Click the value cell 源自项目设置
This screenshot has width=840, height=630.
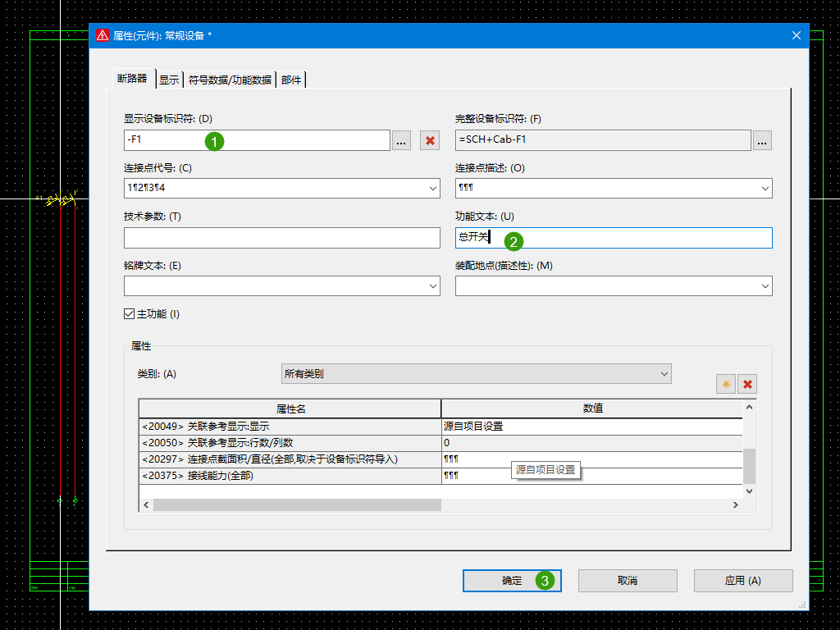[x=592, y=427]
